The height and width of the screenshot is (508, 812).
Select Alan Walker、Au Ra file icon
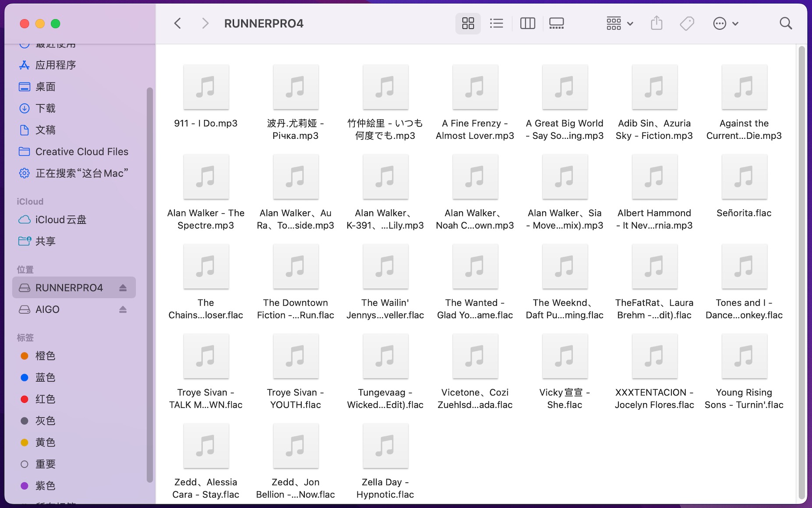(296, 177)
